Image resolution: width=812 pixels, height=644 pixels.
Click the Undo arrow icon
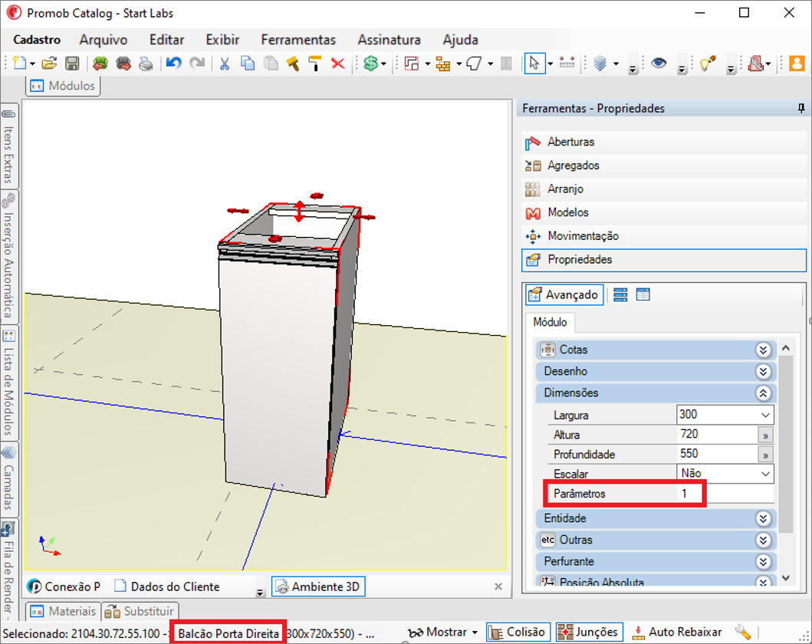[173, 64]
